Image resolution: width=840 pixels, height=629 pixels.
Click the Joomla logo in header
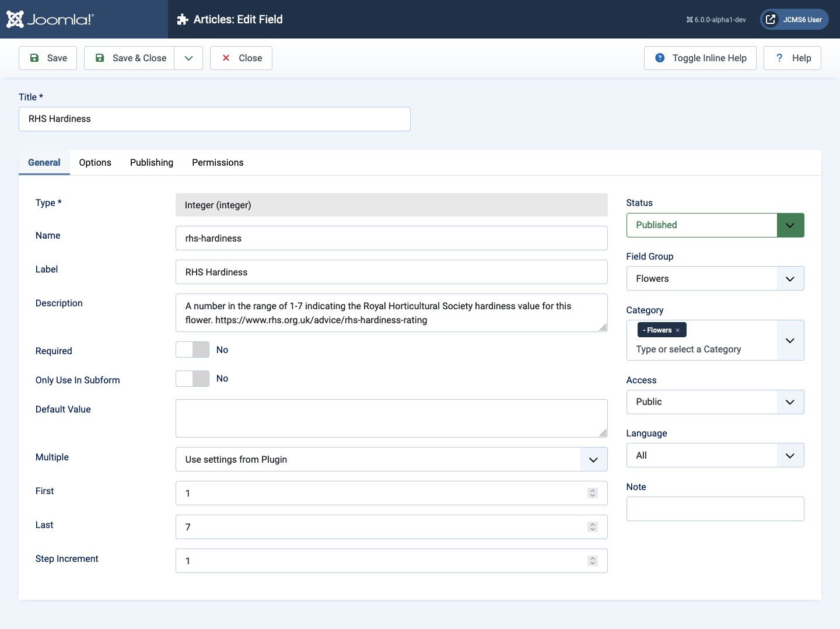[x=50, y=19]
